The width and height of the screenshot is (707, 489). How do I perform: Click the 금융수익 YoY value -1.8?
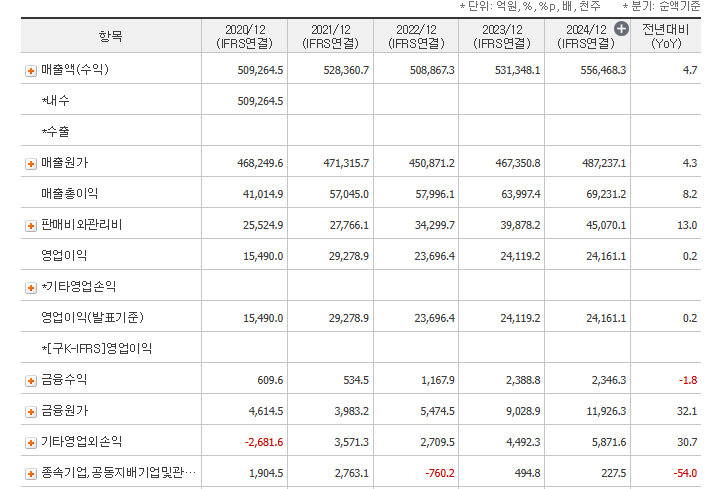[x=688, y=381]
